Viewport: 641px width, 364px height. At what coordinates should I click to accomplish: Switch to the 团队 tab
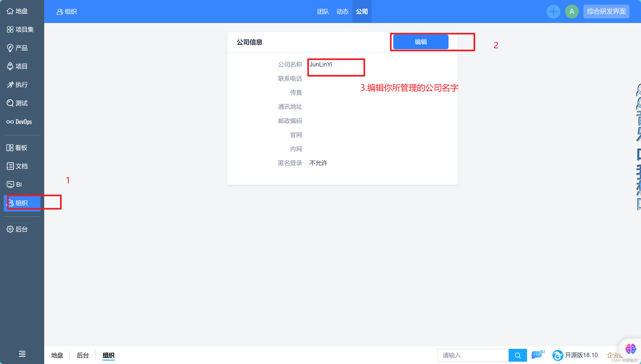[x=323, y=12]
